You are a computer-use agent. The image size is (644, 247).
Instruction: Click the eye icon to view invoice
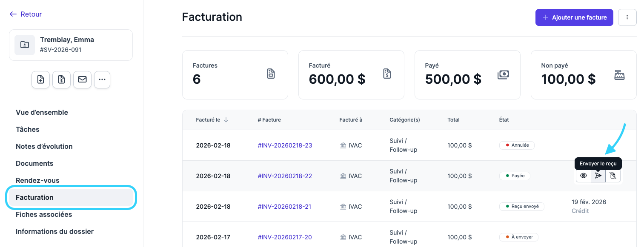584,176
